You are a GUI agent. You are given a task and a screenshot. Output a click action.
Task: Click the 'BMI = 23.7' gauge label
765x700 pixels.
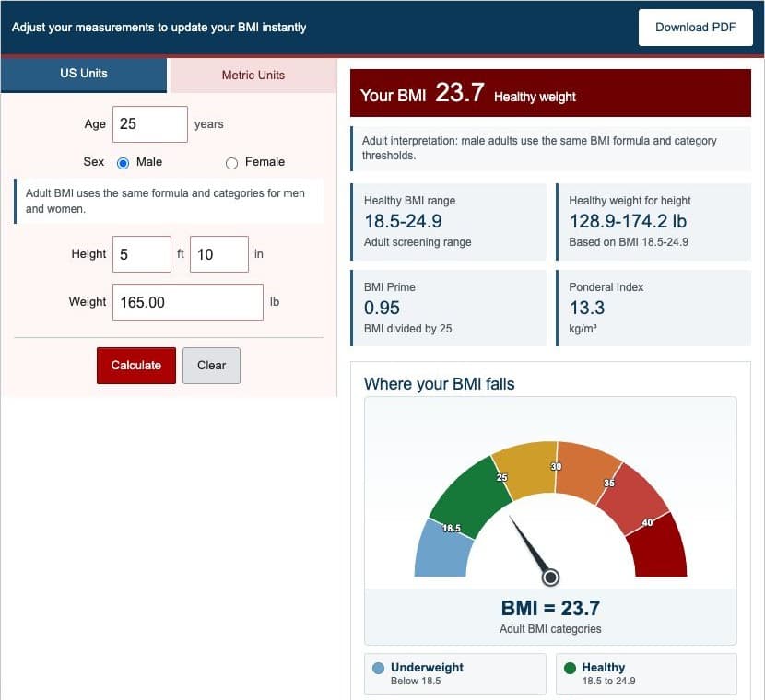click(x=550, y=609)
